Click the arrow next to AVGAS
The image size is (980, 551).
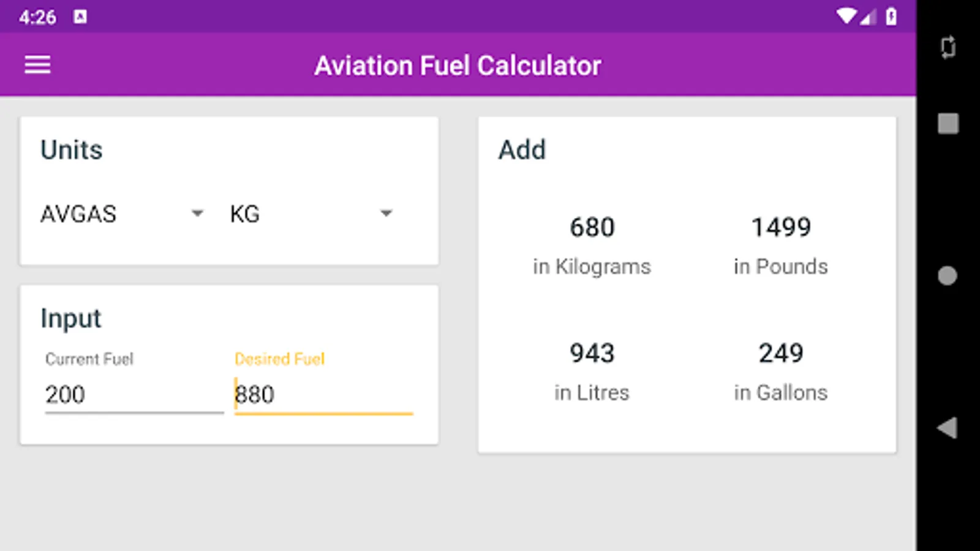pyautogui.click(x=197, y=214)
